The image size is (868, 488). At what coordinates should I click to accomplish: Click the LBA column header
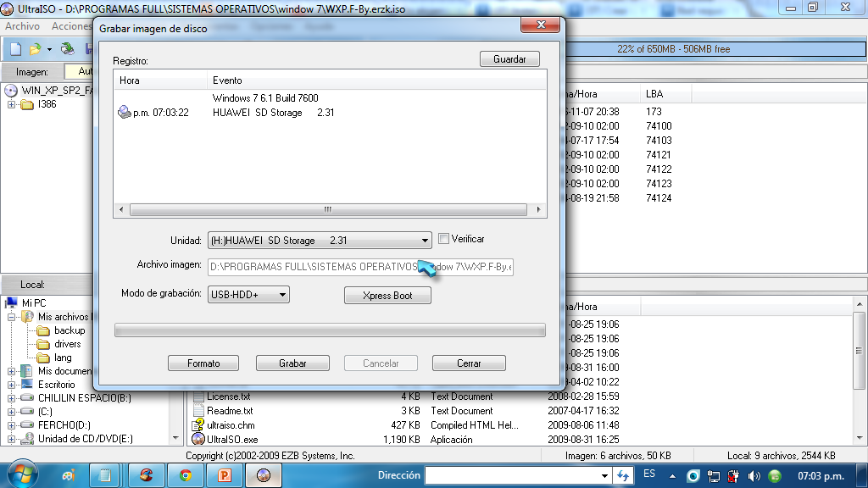pyautogui.click(x=666, y=94)
